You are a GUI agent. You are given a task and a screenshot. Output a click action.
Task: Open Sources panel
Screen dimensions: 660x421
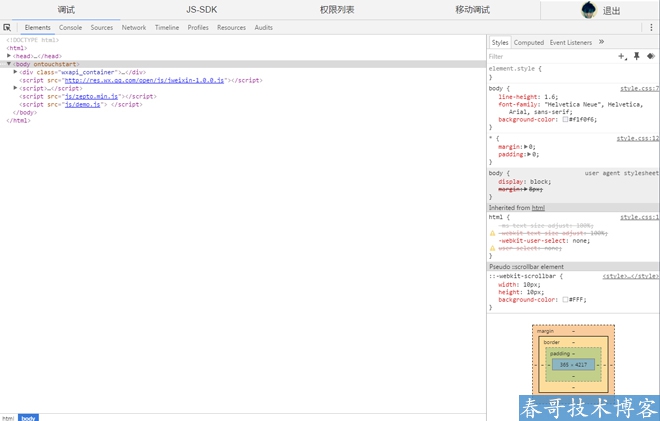102,27
